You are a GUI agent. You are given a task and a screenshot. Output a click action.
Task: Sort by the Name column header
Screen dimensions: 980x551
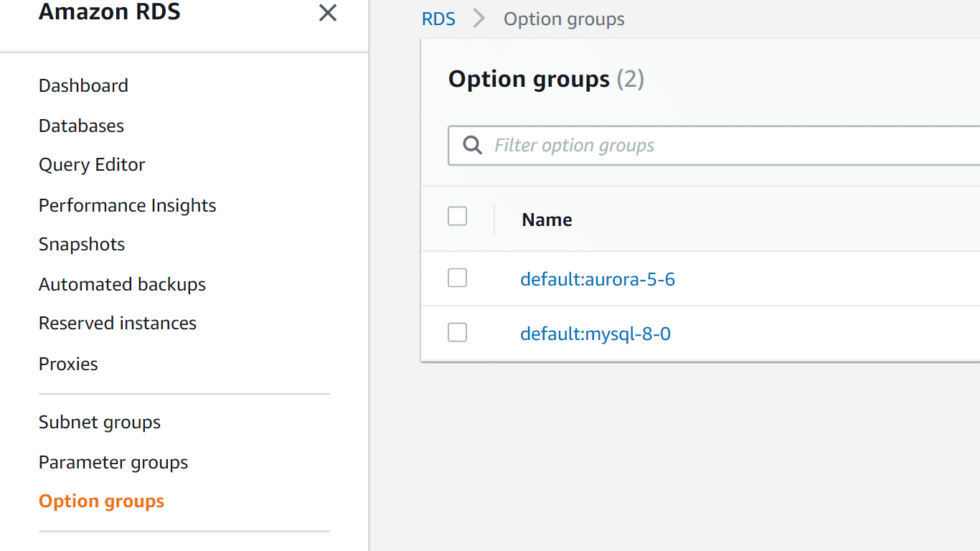click(547, 220)
